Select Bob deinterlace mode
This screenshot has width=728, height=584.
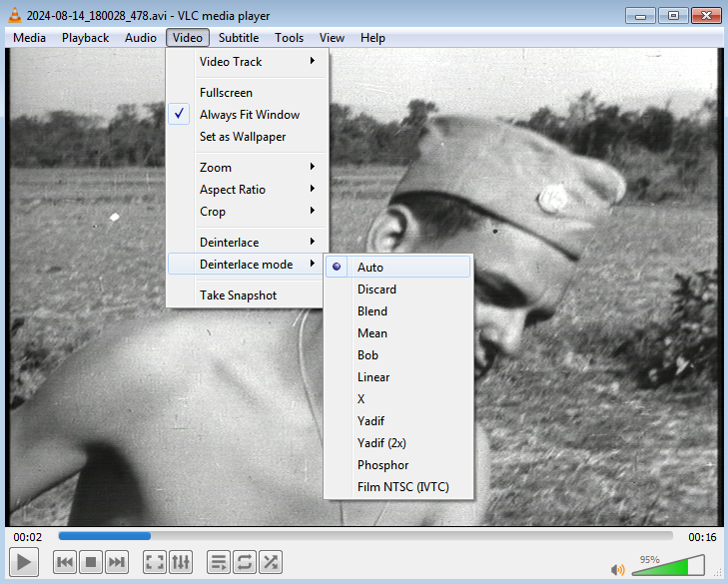[x=397, y=355]
